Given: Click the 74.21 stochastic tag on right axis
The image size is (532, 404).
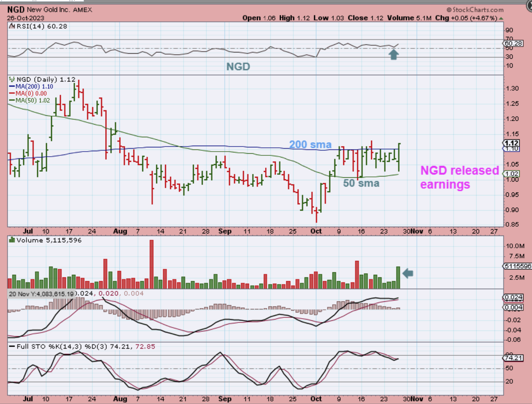Looking at the screenshot, I should pos(513,358).
